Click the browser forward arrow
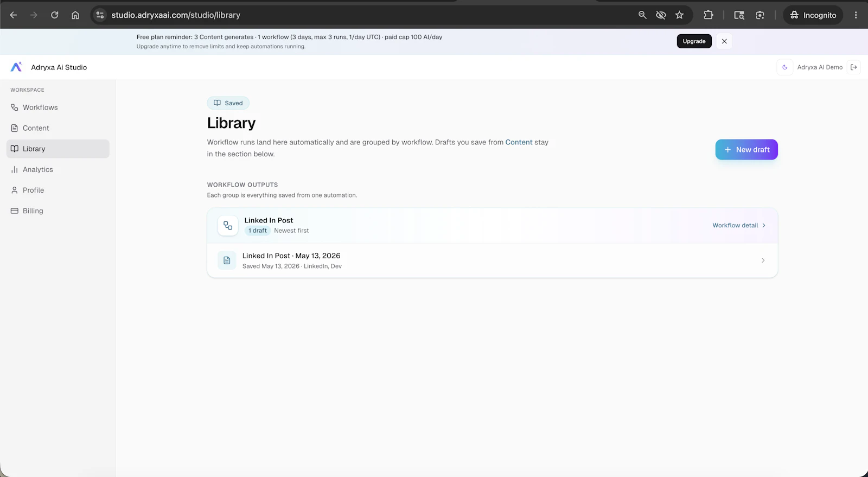Viewport: 868px width, 477px height. (34, 15)
